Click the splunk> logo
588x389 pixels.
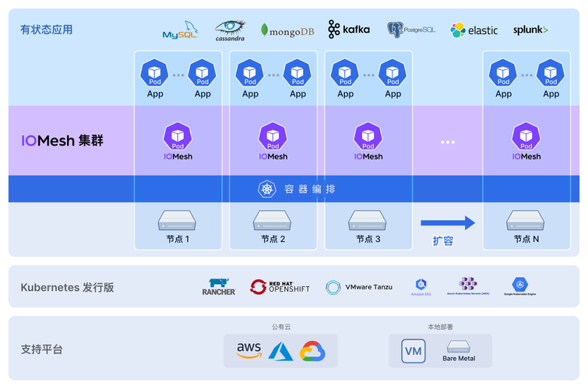pyautogui.click(x=530, y=30)
